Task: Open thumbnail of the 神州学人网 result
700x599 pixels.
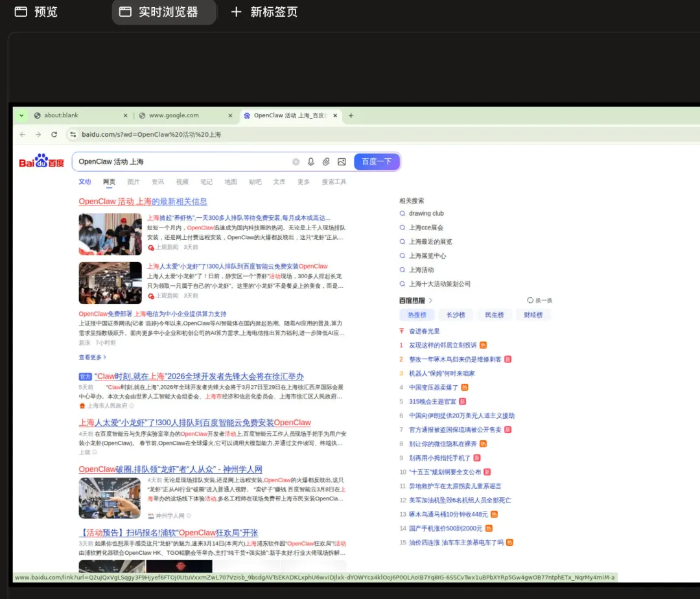Action: 110,498
